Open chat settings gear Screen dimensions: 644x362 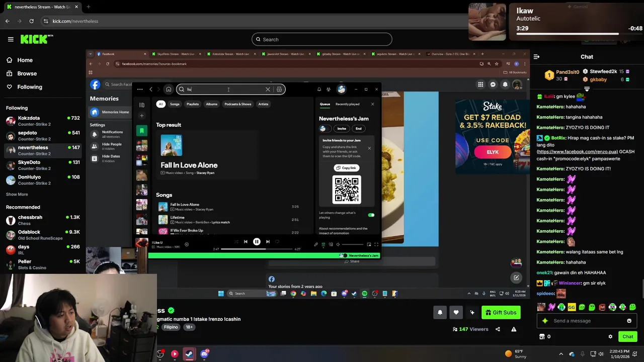click(x=610, y=336)
